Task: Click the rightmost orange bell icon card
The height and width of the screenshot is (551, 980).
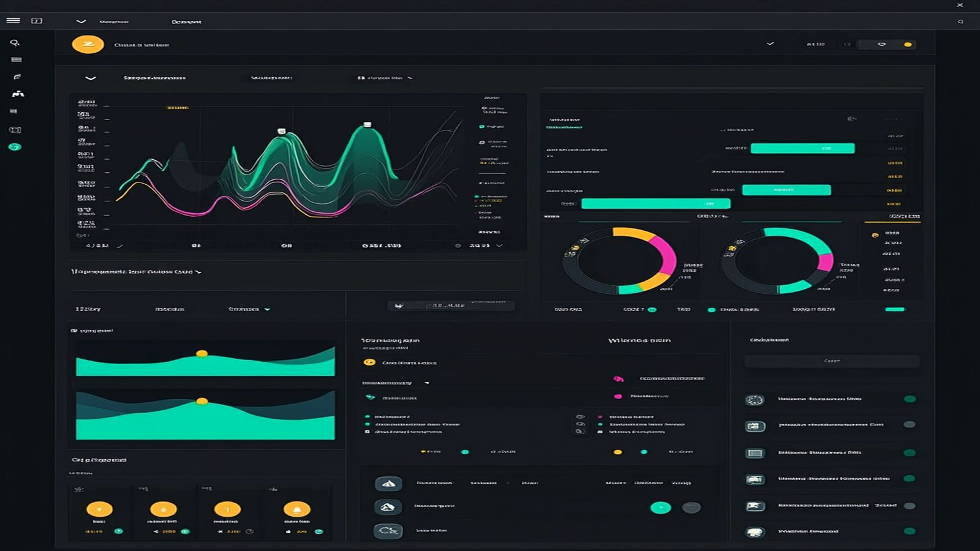Action: [x=296, y=509]
